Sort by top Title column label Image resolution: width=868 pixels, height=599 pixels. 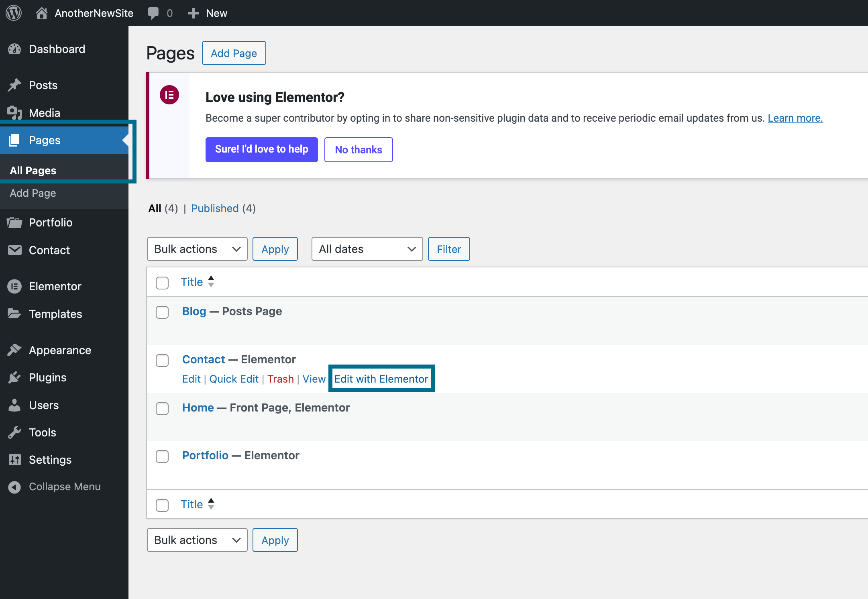pos(192,282)
